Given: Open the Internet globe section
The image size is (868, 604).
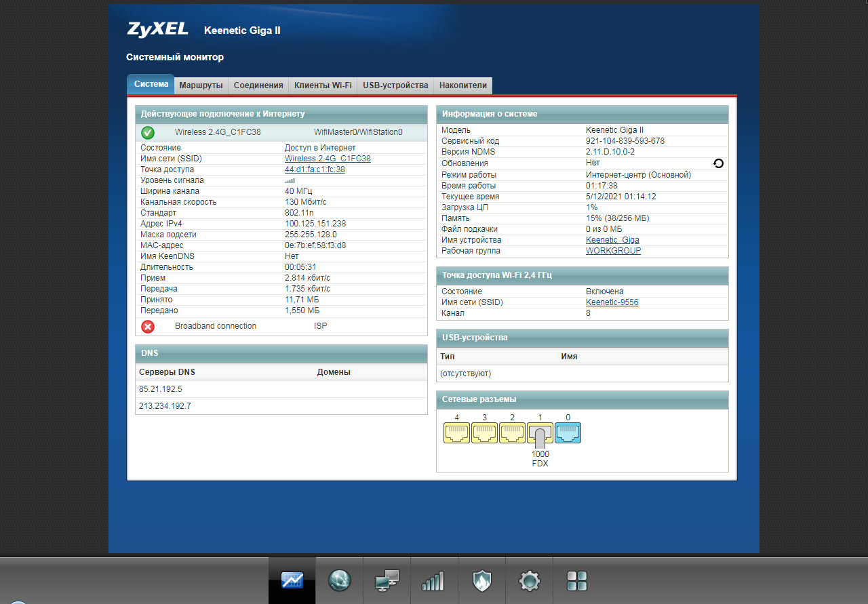Looking at the screenshot, I should click(340, 580).
